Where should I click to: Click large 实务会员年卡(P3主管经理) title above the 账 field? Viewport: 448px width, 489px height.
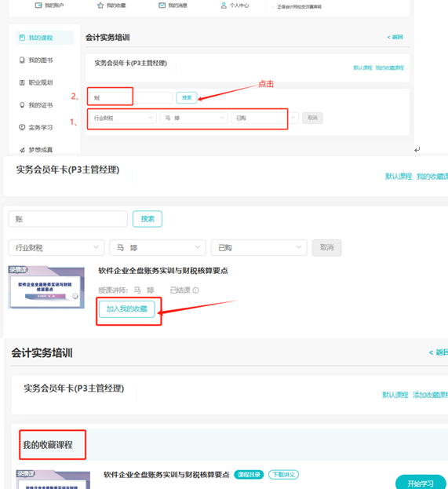tap(67, 170)
